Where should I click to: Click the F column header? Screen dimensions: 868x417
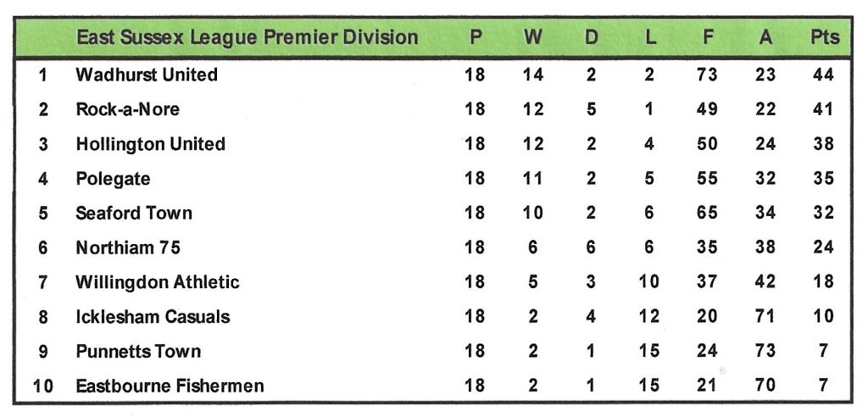pos(707,38)
